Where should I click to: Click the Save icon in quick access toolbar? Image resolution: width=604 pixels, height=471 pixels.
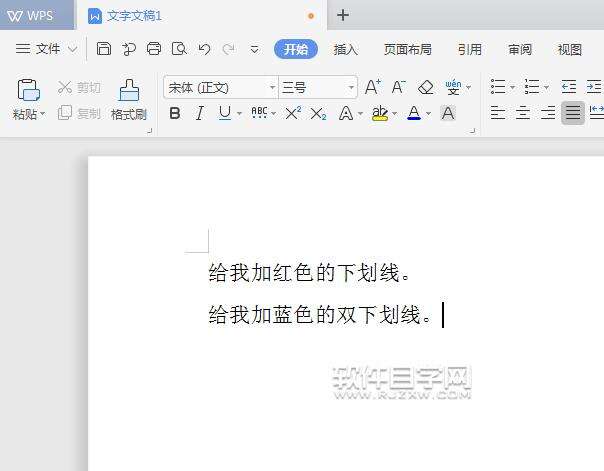tap(104, 49)
